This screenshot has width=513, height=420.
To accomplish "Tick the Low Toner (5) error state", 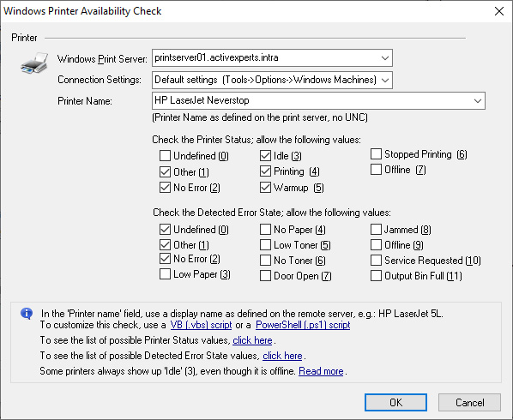I will [x=265, y=245].
